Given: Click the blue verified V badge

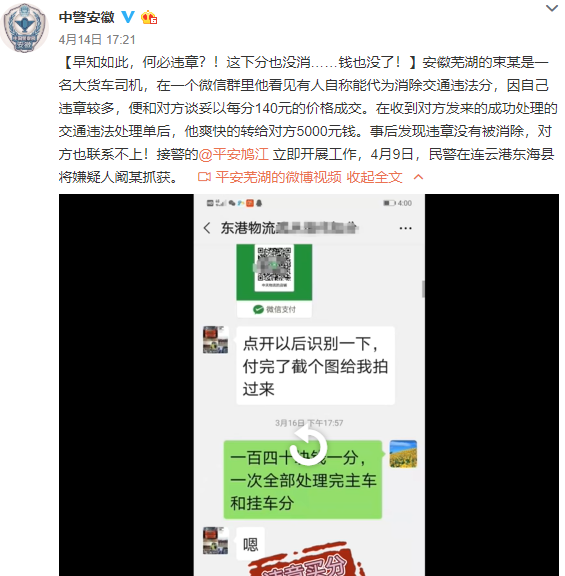Looking at the screenshot, I should point(128,17).
